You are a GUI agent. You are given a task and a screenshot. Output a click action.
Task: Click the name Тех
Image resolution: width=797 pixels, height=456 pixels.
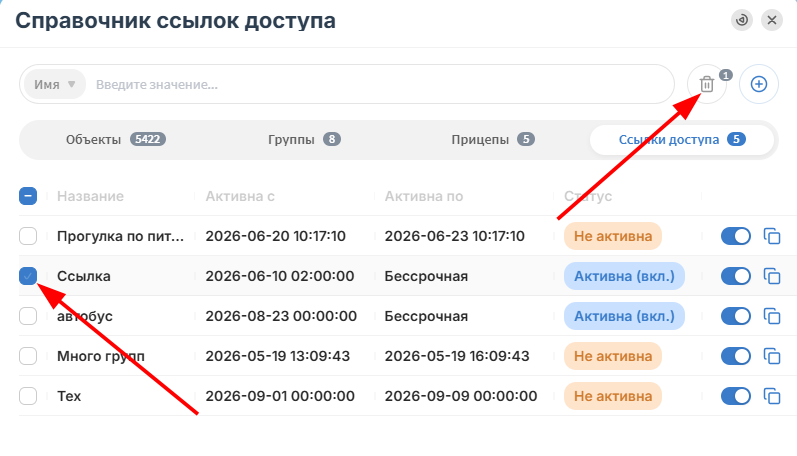[x=69, y=396]
